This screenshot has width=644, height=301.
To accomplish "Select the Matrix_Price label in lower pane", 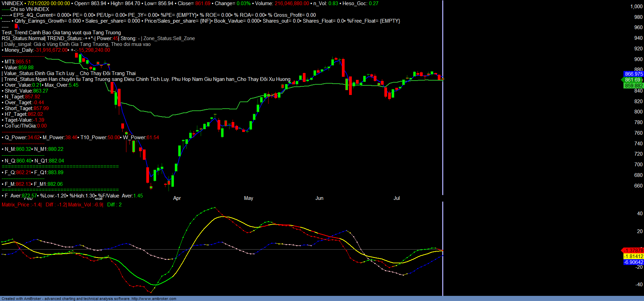I will click(x=16, y=205).
